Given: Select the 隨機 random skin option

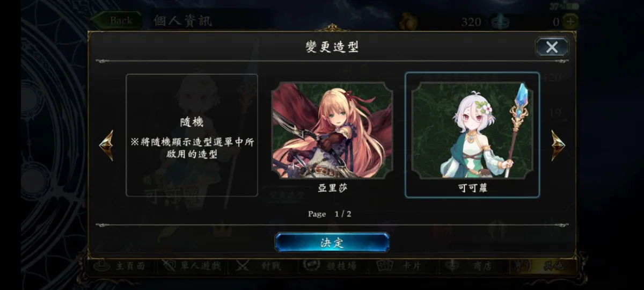Looking at the screenshot, I should coord(192,135).
